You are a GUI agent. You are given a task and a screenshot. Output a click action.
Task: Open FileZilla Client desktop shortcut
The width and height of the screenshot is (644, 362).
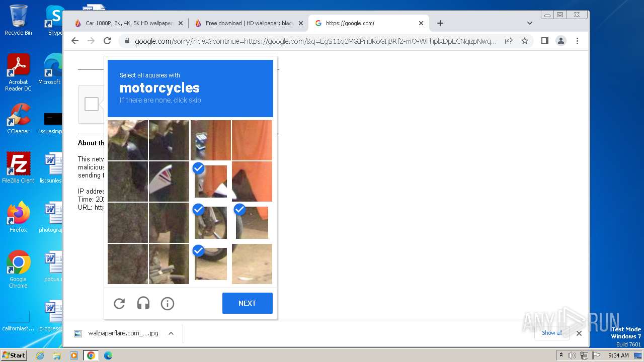[x=18, y=168]
